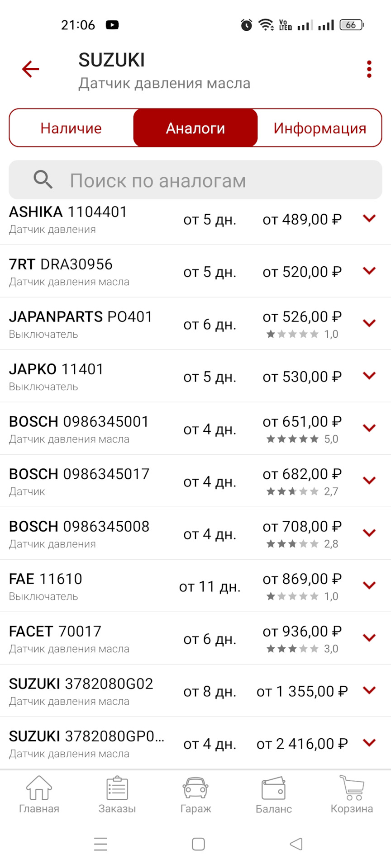Switch to the Информация tab
The height and width of the screenshot is (868, 391).
click(x=319, y=128)
